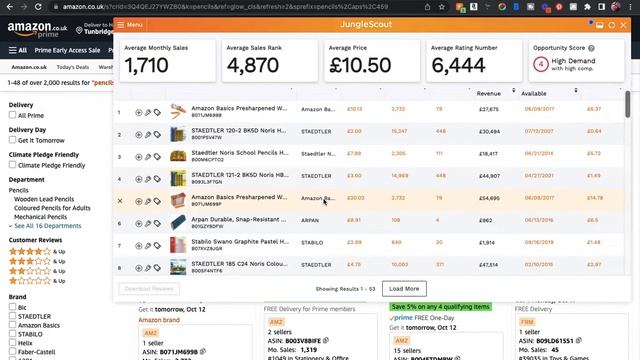The width and height of the screenshot is (640, 360).
Task: Click ASIN text B07XVZ8JGR
Action: pos(207,249)
